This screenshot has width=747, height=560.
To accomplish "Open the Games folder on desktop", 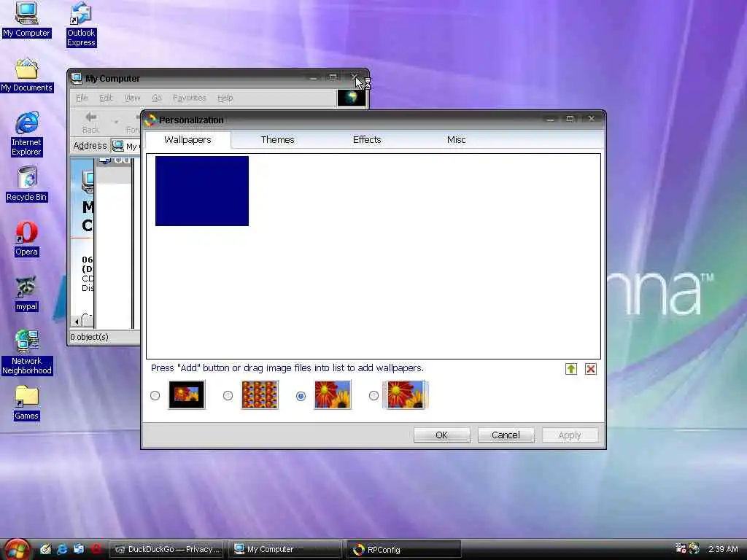I will coord(26,402).
